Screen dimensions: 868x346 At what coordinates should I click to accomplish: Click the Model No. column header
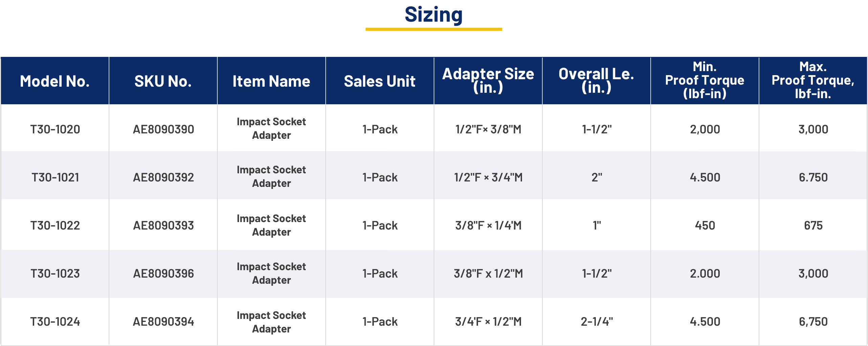click(x=55, y=81)
